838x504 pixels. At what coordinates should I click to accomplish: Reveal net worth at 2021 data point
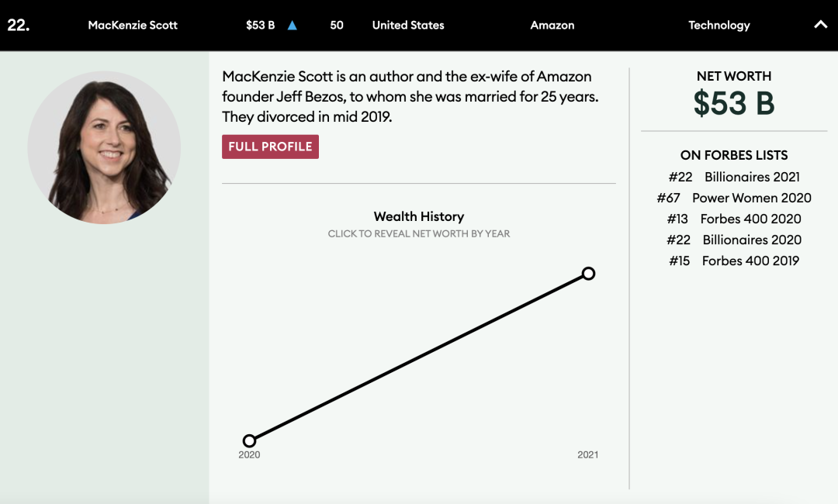tap(588, 273)
